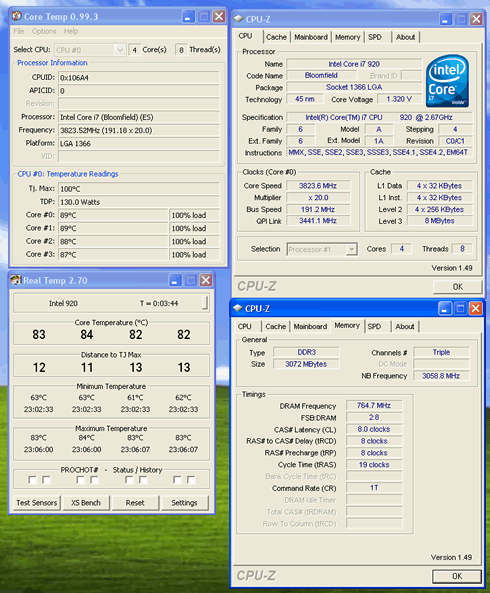The height and width of the screenshot is (593, 490).
Task: Click the DRAM Frequency value 764.7 MHz
Action: click(374, 405)
